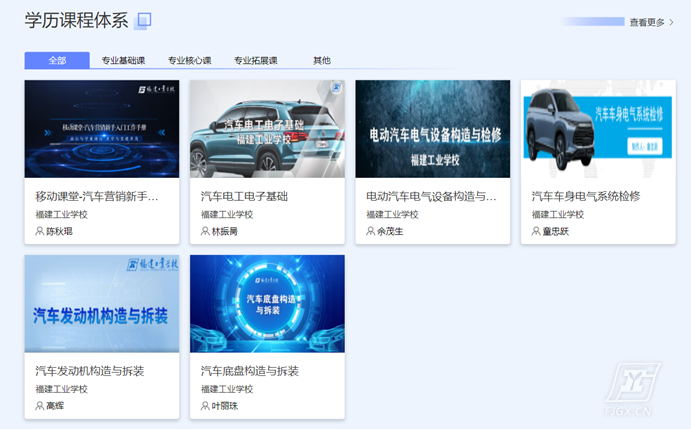This screenshot has width=691, height=429.
Task: Select the 其他 tab
Action: pos(322,61)
